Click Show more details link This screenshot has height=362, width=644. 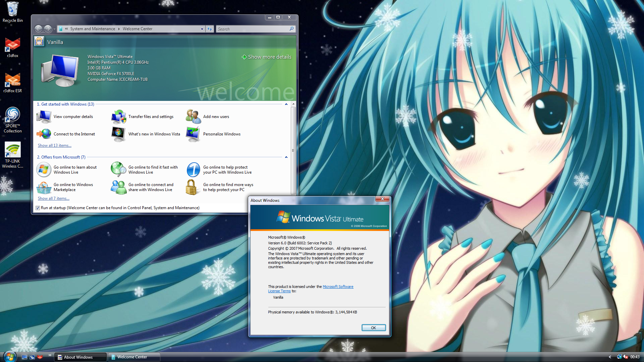pyautogui.click(x=267, y=57)
